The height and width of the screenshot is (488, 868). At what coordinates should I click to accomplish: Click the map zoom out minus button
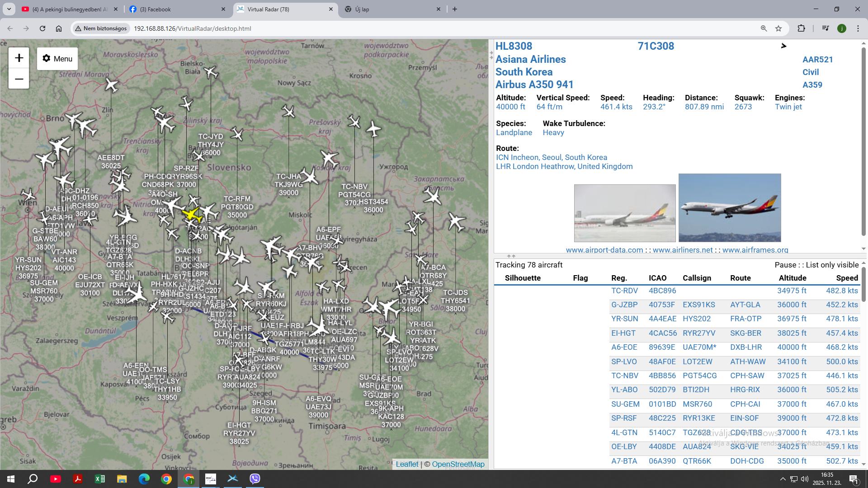pyautogui.click(x=19, y=79)
